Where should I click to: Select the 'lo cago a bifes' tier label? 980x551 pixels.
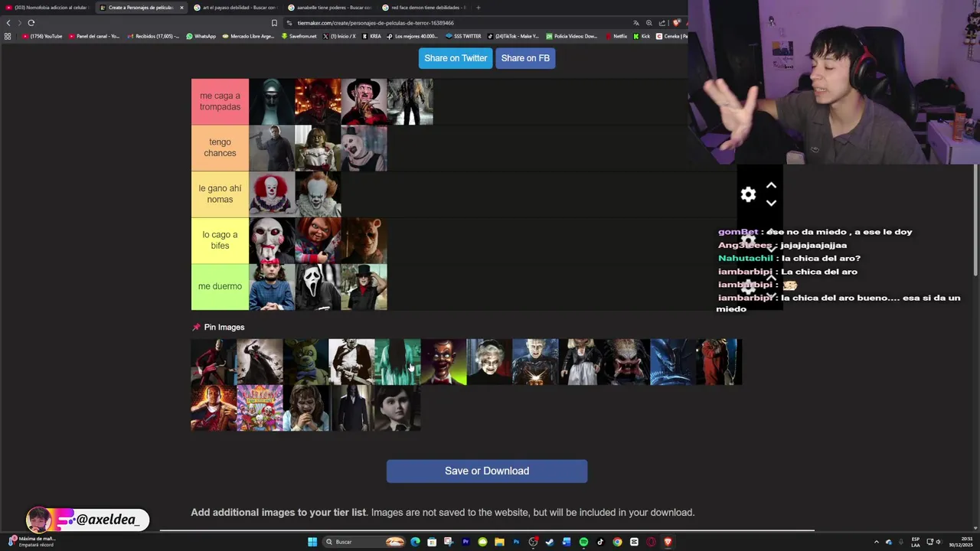coord(220,240)
